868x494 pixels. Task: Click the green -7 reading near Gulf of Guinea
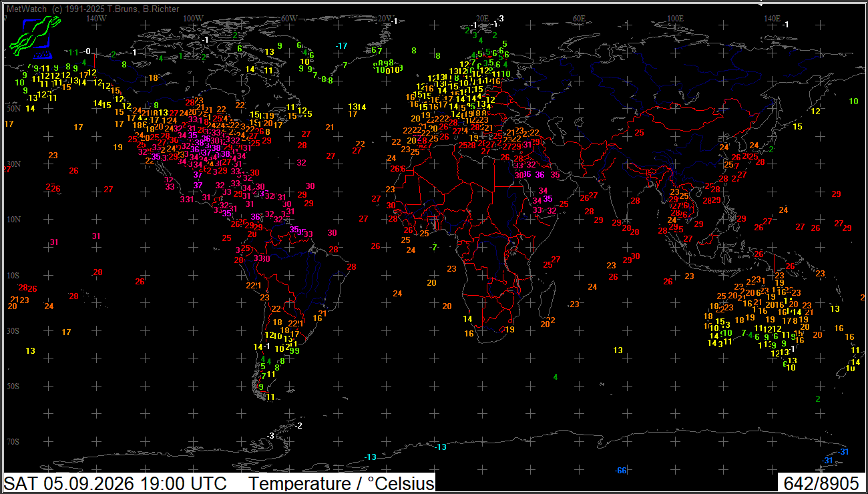point(433,248)
